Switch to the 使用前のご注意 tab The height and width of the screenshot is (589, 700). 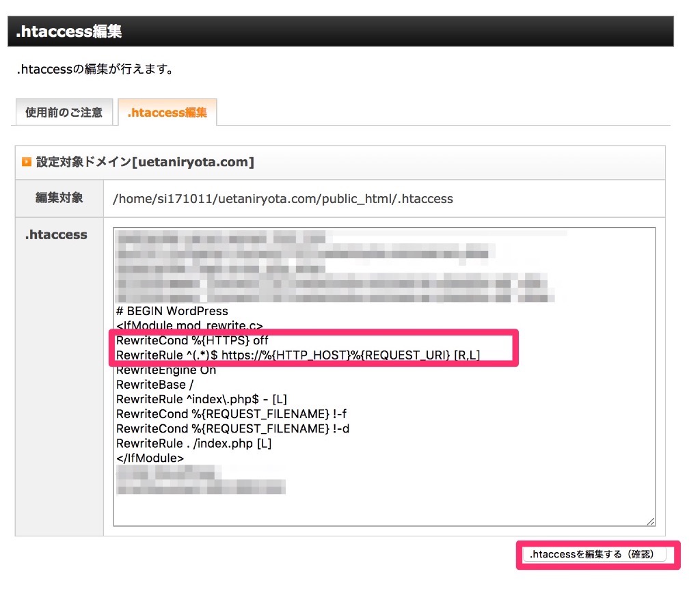coord(64,111)
